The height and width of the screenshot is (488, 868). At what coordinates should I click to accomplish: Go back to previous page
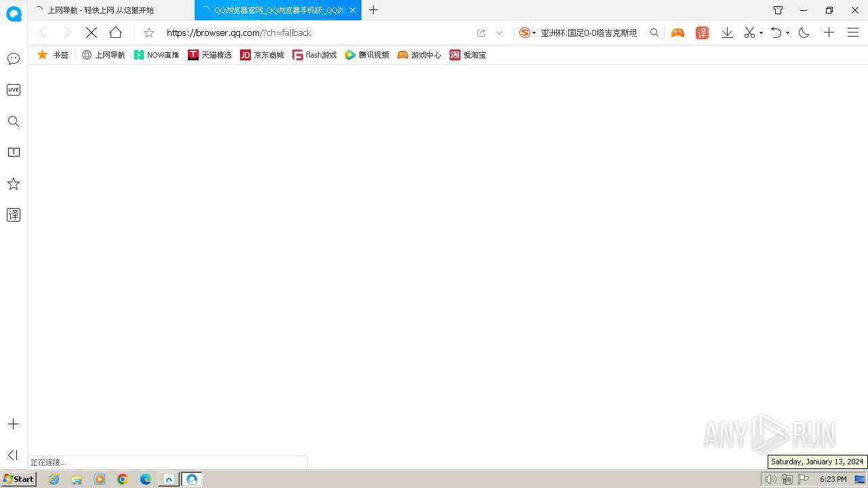43,33
